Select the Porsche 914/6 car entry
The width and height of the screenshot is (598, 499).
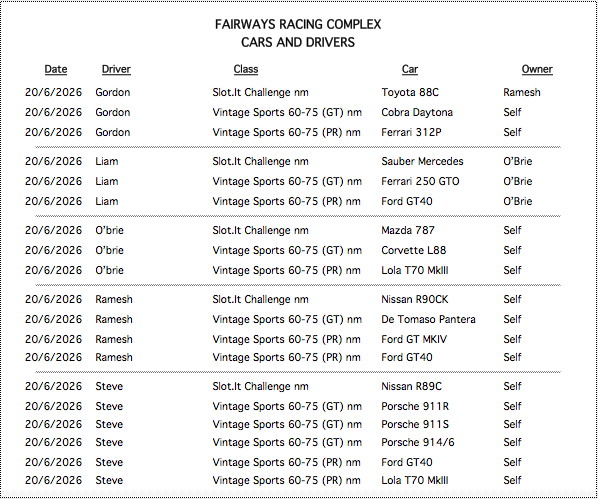[418, 442]
